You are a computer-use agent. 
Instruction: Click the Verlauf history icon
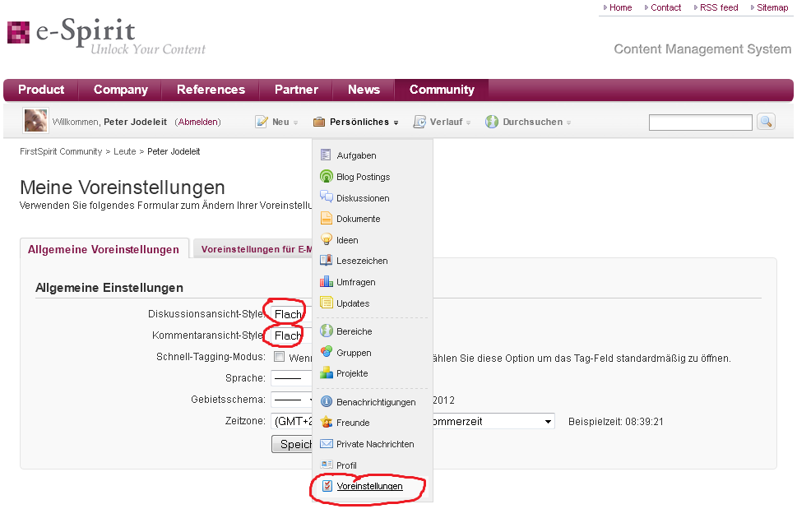click(x=419, y=122)
